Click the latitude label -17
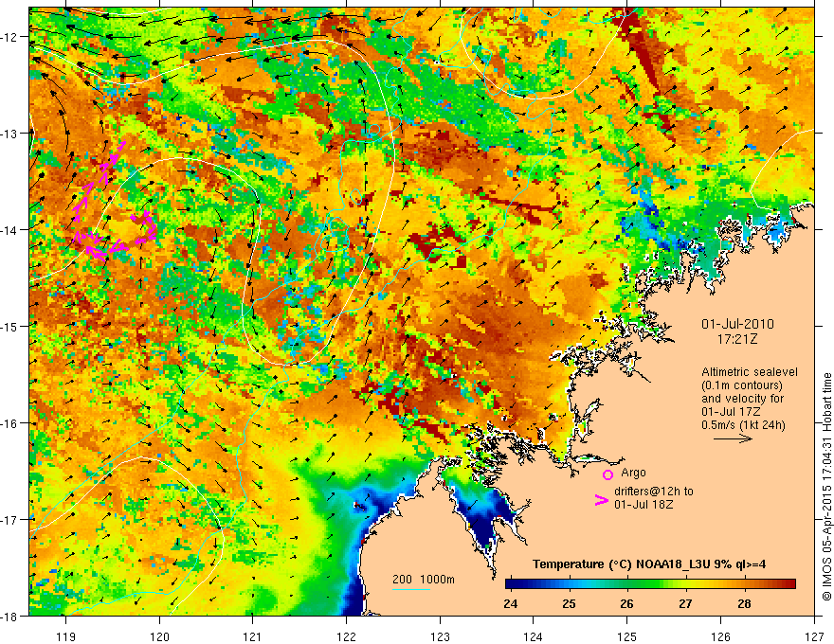The width and height of the screenshot is (834, 644). [10, 519]
